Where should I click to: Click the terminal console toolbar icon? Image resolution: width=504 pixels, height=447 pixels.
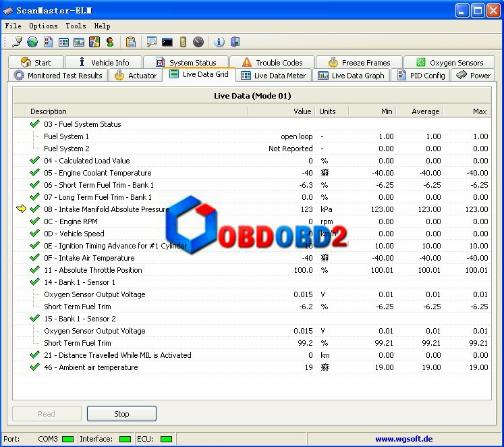[167, 42]
